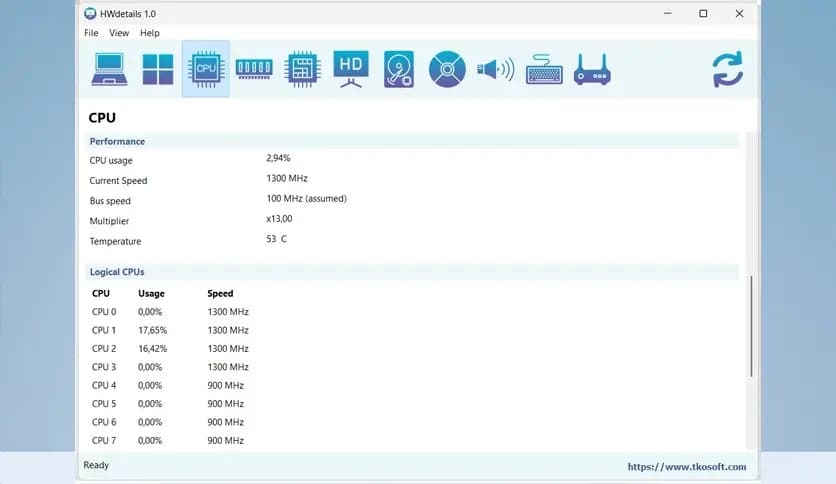Select the CPU chip toolbar icon
The height and width of the screenshot is (484, 836).
206,69
